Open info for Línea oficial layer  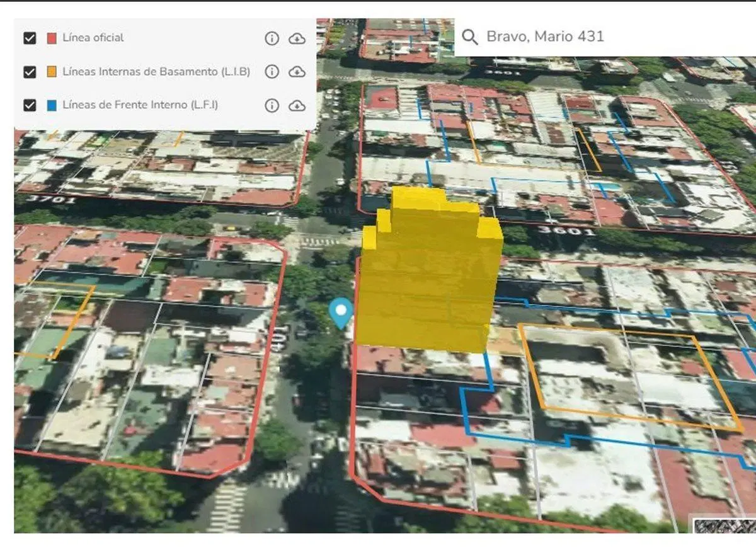click(272, 38)
